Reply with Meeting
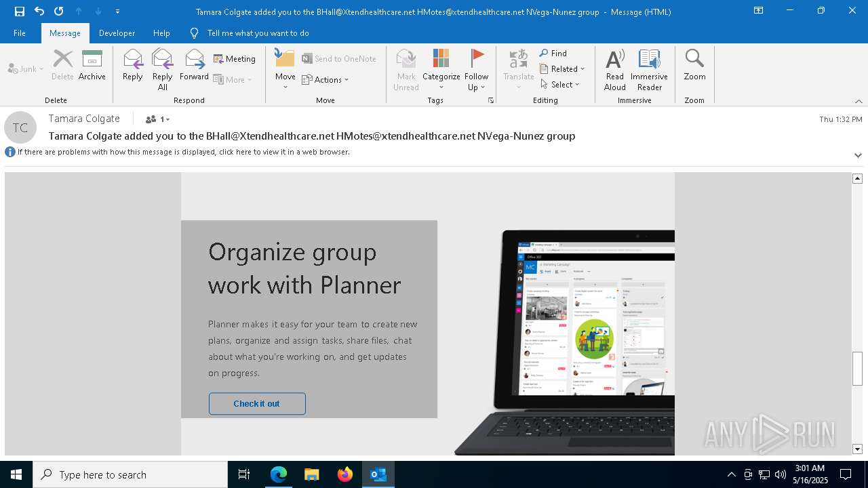868x488 pixels. pyautogui.click(x=235, y=59)
